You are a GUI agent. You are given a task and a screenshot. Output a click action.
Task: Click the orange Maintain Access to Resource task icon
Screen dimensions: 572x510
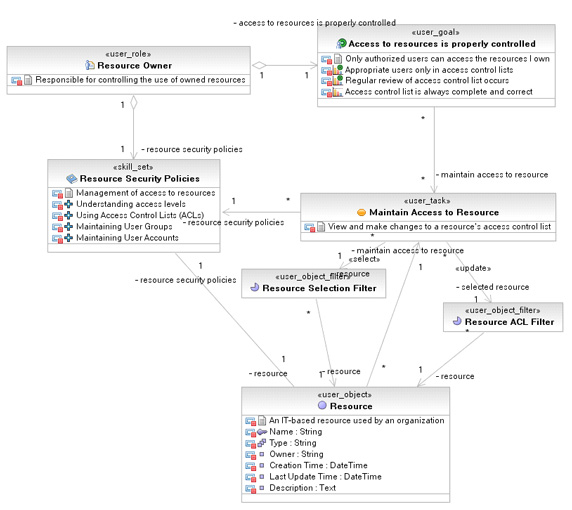coord(361,212)
